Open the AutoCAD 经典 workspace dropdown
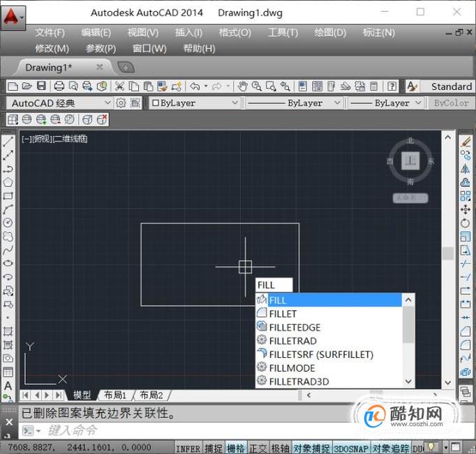476x454 pixels. [59, 103]
